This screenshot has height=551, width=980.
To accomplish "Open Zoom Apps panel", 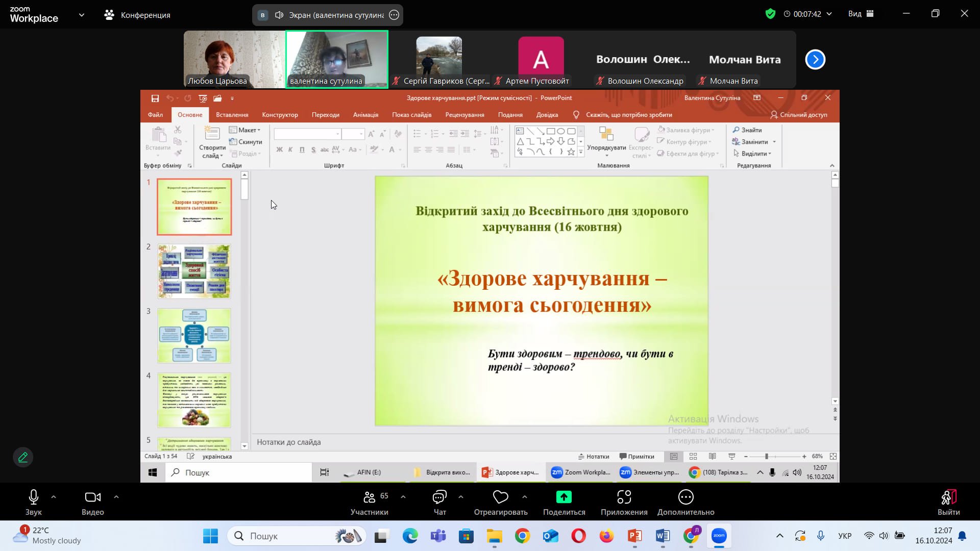I will coord(624,497).
